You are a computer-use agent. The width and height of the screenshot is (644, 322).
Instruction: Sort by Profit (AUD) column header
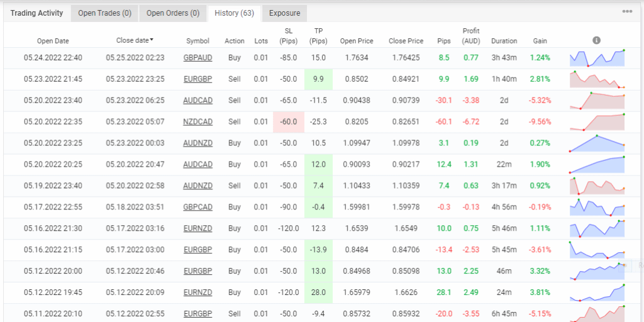pyautogui.click(x=471, y=36)
